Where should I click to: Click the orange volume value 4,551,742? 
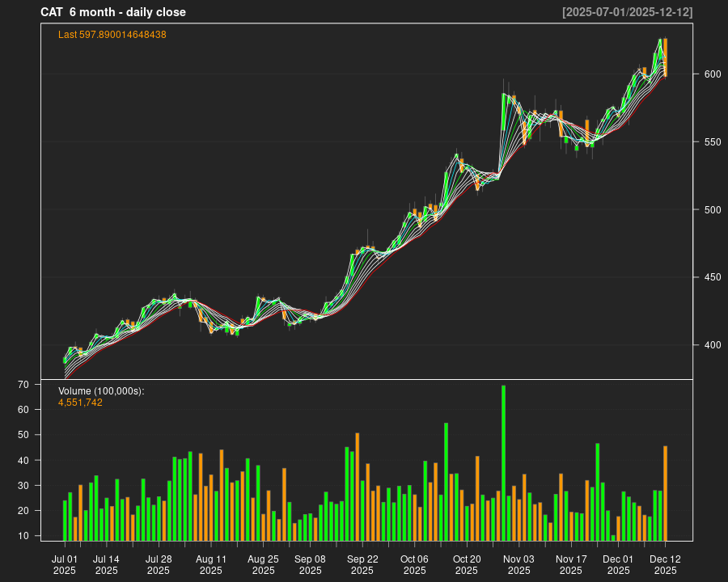pos(80,403)
